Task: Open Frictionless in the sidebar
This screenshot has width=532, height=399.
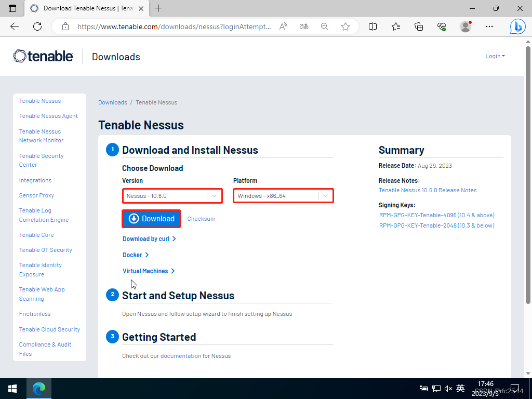Action: click(x=35, y=314)
